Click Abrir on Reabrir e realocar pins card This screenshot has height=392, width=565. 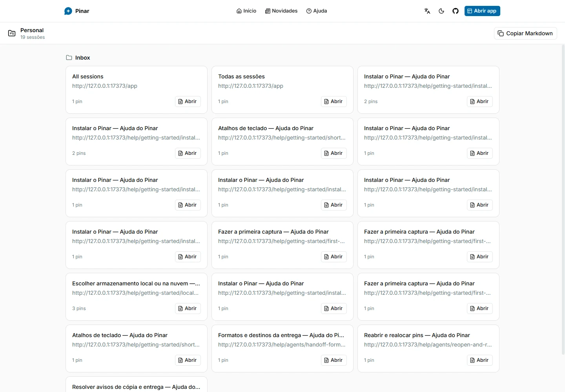click(x=480, y=360)
